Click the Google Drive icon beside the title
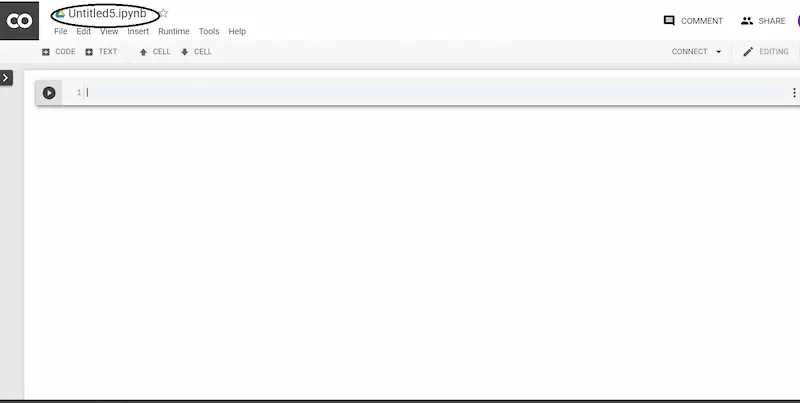The height and width of the screenshot is (403, 800). coord(60,14)
